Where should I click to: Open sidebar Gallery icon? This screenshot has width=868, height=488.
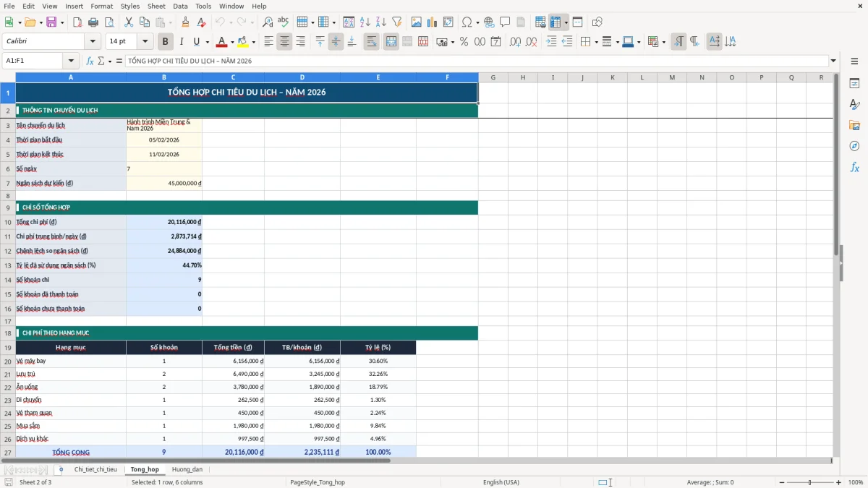pyautogui.click(x=854, y=125)
